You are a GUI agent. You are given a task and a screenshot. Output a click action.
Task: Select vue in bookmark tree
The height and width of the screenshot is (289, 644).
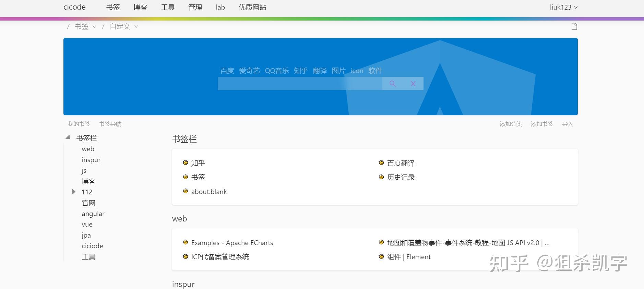click(87, 224)
